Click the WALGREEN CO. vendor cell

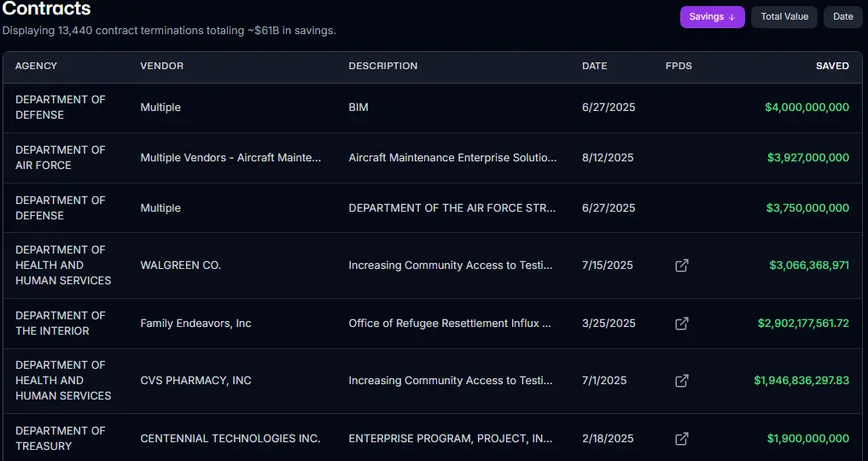point(180,266)
